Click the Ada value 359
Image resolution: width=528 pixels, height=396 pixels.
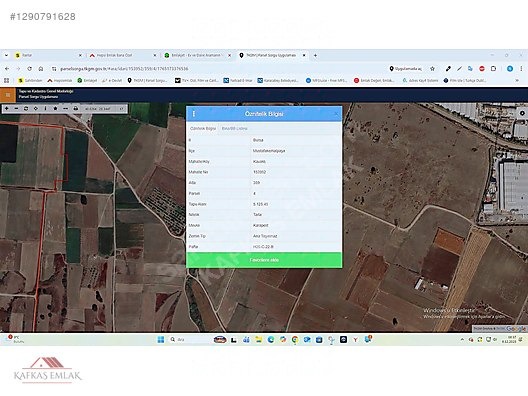click(256, 183)
